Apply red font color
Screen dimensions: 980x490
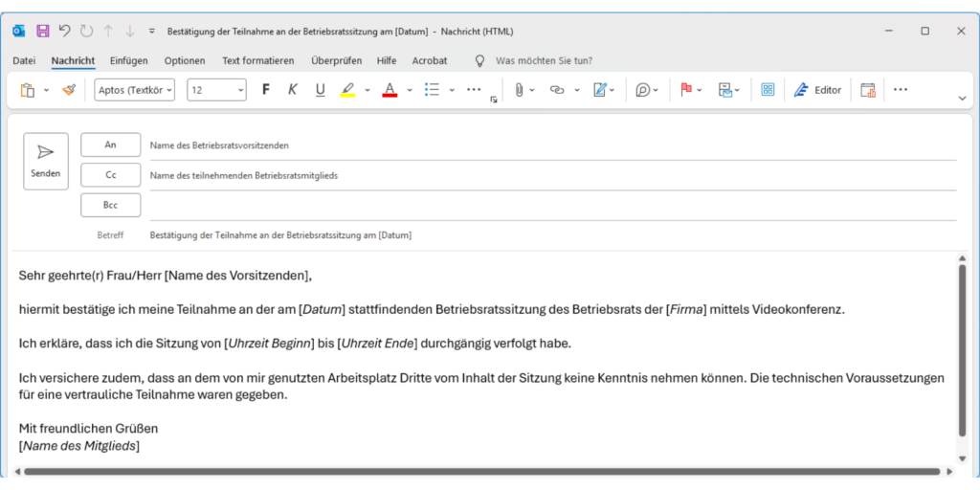point(390,90)
